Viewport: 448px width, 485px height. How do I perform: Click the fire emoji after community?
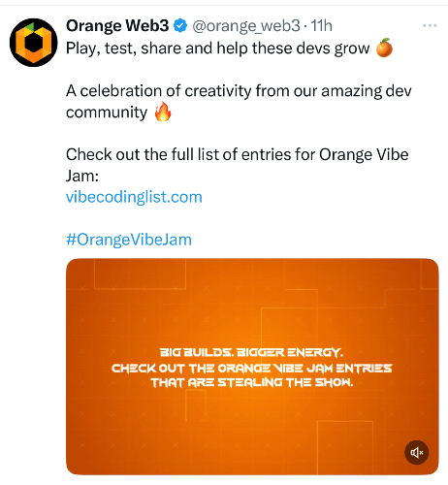(x=163, y=112)
